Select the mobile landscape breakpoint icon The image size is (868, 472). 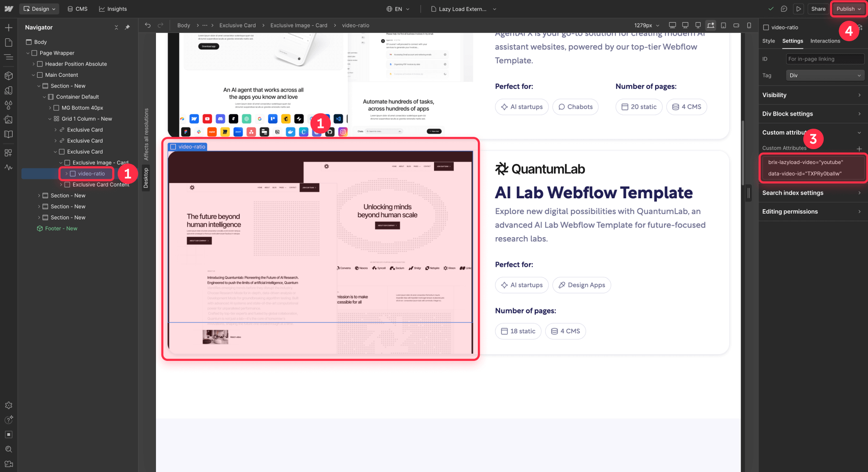coord(736,25)
